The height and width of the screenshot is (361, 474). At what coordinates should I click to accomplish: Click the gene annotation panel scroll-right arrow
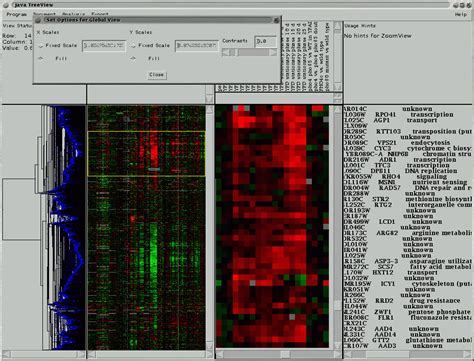(x=470, y=354)
